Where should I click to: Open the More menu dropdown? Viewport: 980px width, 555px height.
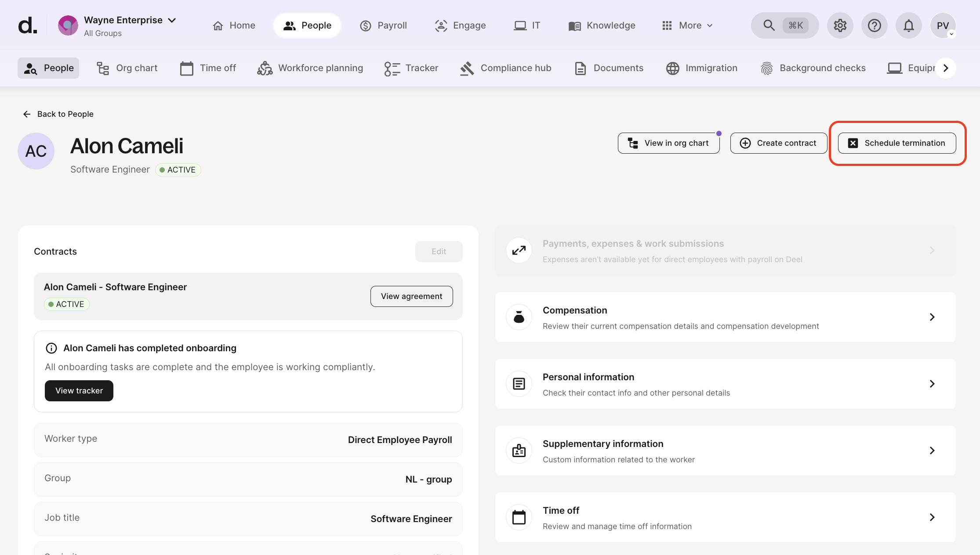tap(687, 25)
